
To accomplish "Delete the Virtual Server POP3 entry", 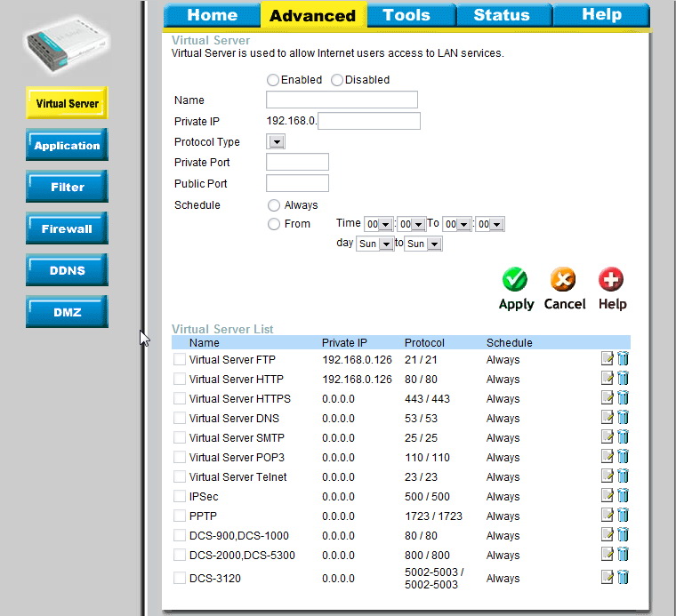I will pyautogui.click(x=623, y=456).
